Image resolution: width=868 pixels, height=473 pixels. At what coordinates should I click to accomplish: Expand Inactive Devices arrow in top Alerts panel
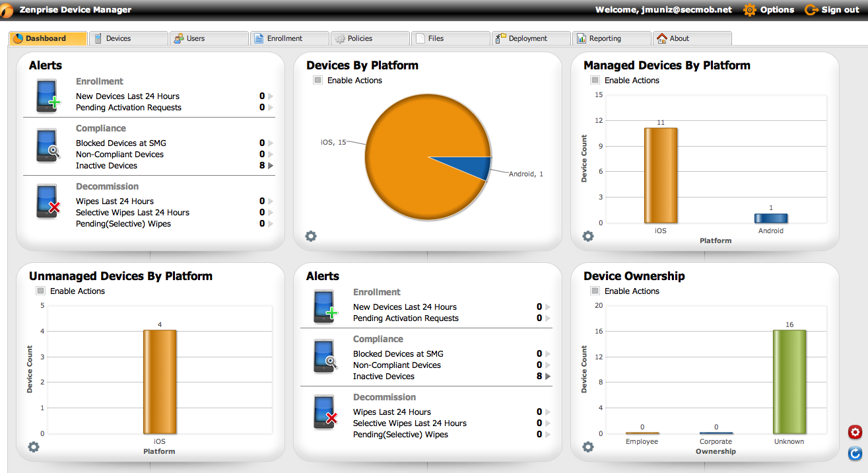[x=271, y=166]
